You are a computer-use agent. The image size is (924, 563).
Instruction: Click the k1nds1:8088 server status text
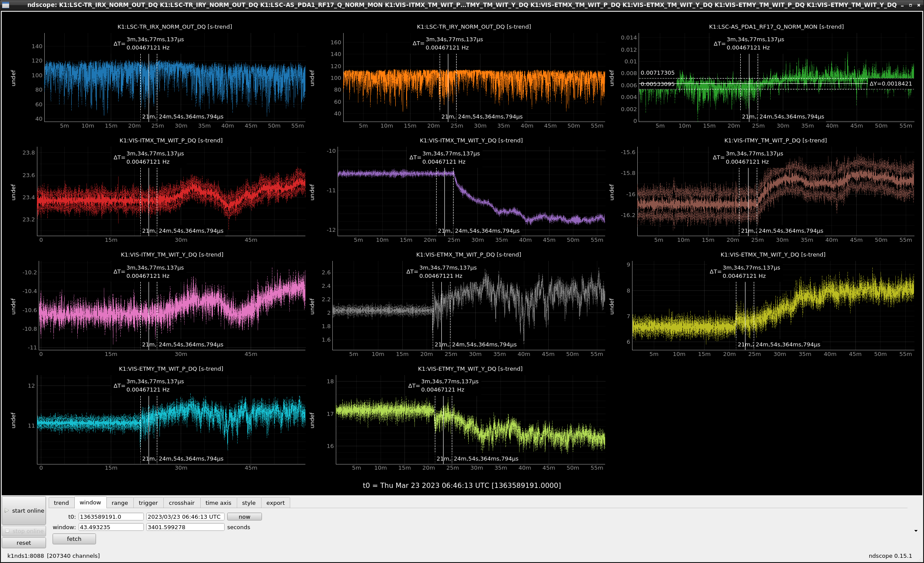point(26,556)
